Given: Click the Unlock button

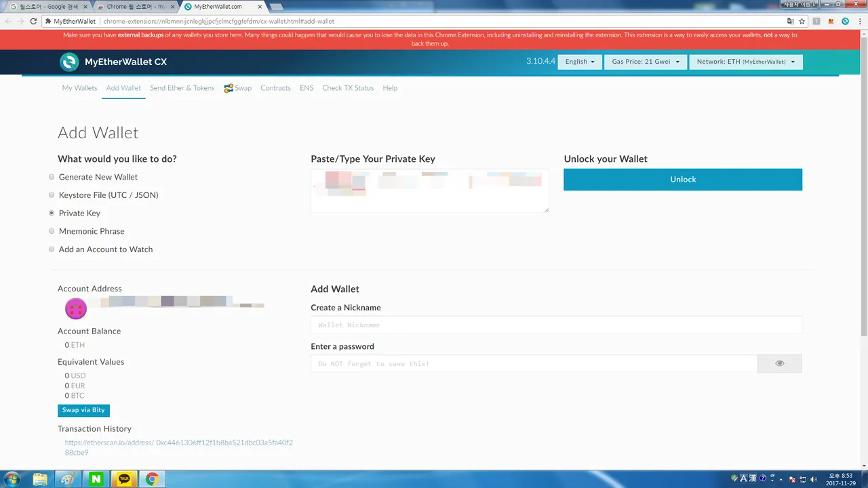Looking at the screenshot, I should 683,180.
